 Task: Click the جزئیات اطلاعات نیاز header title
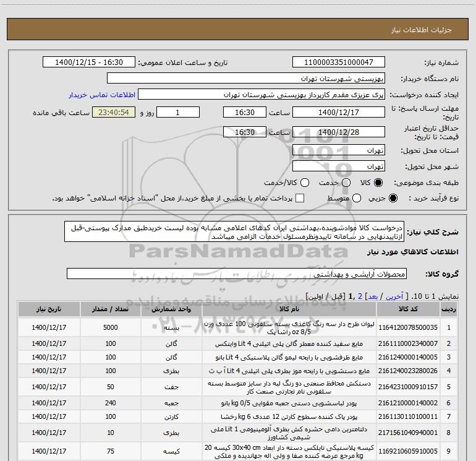coord(422,30)
